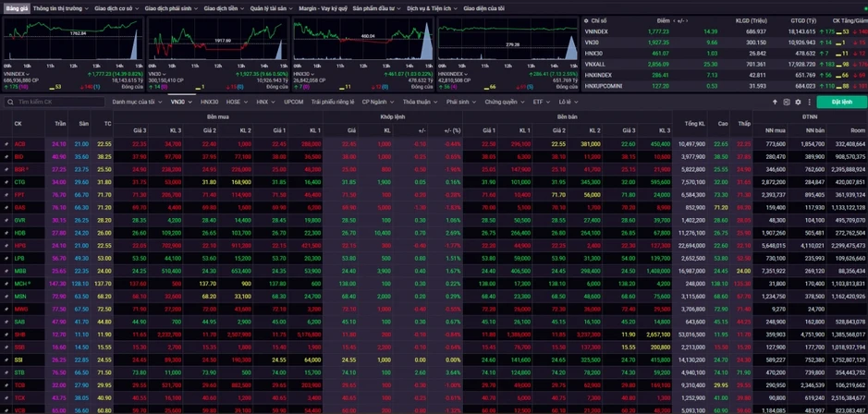
Task: Open the Lô lẻ dropdown
Action: [x=568, y=103]
